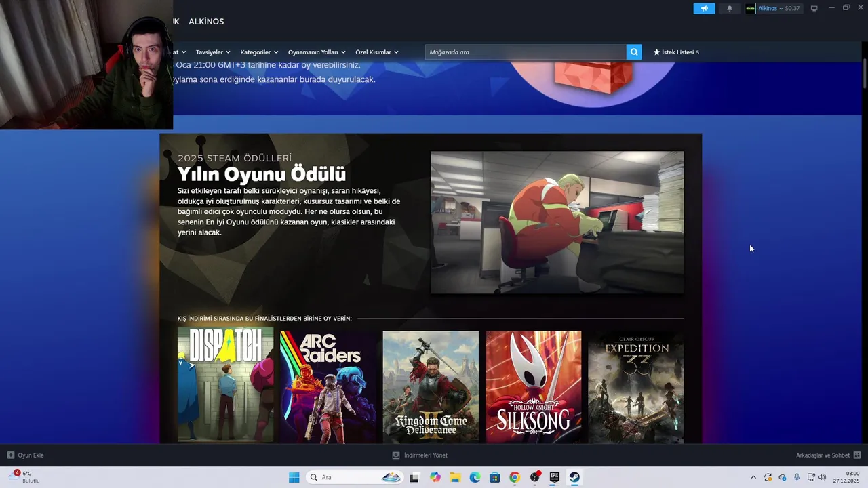Expand the Oynamanın Yolları dropdown
Viewport: 868px width, 488px height.
317,52
